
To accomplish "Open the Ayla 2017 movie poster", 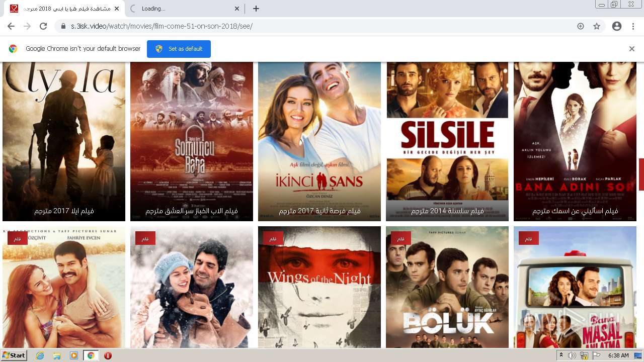I will 64,141.
